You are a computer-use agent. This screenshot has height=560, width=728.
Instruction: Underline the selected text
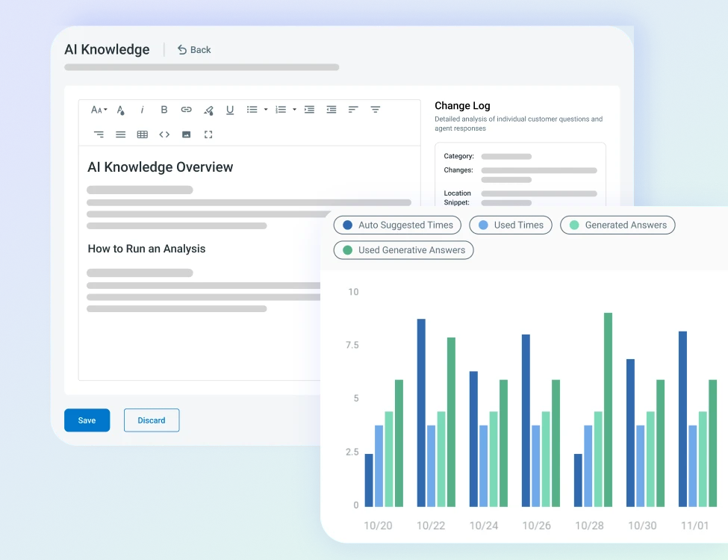pos(230,110)
